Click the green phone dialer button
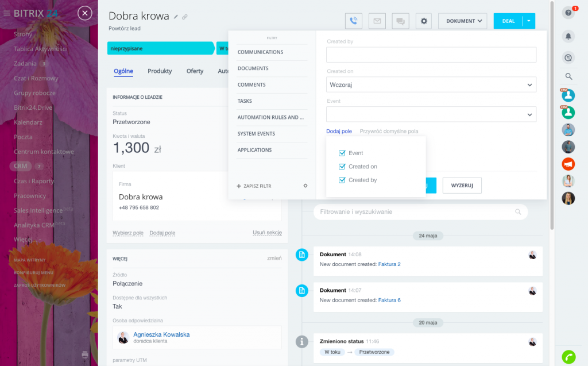Viewport: 588px width, 366px height. [x=568, y=356]
